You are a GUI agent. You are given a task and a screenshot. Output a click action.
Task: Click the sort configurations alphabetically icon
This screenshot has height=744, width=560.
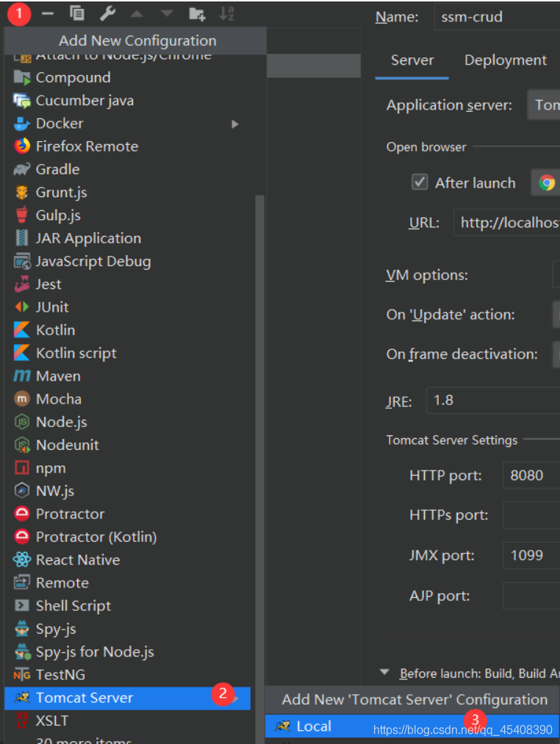coord(226,14)
